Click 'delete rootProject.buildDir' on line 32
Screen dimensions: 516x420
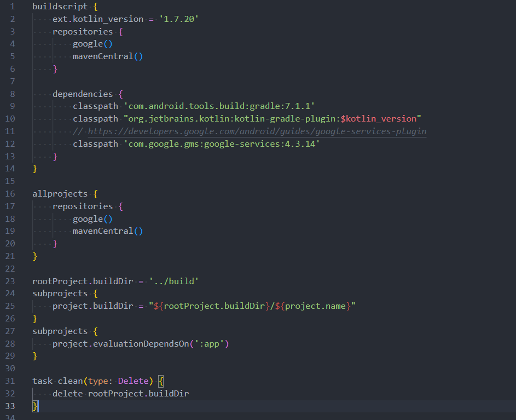click(x=121, y=394)
